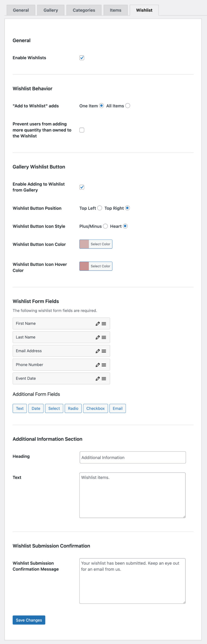This screenshot has height=644, width=207.
Task: Click reorder handle on Email Address row
Action: coord(104,351)
